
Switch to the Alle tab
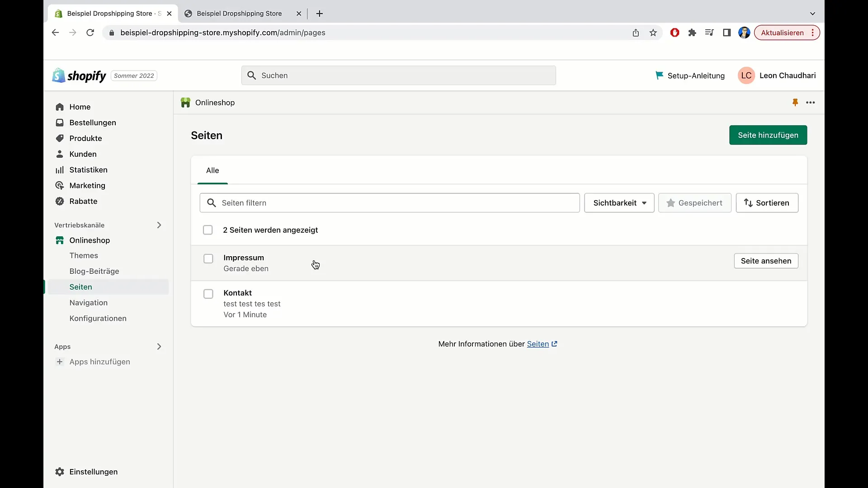coord(212,170)
